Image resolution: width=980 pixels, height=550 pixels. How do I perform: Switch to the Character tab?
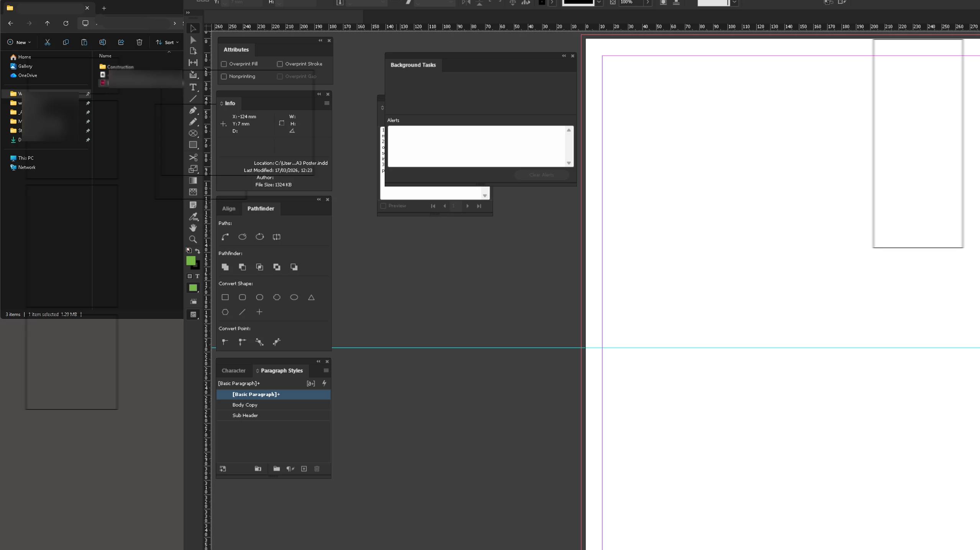233,370
